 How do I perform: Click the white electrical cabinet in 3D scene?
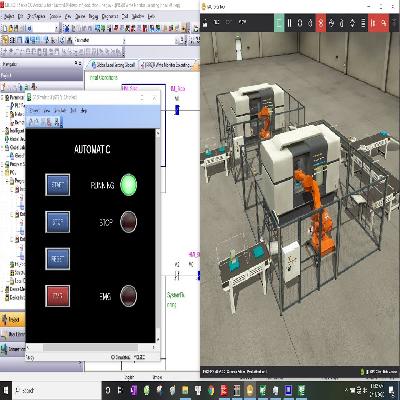coord(291,262)
